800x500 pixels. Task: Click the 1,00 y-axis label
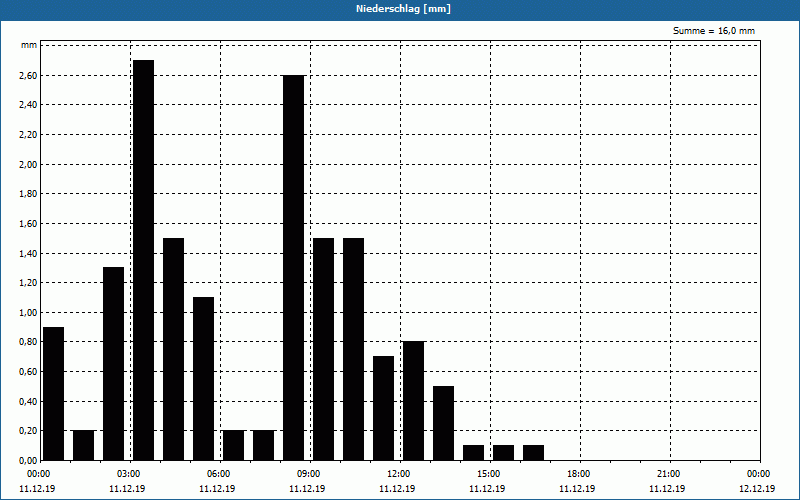coord(29,312)
